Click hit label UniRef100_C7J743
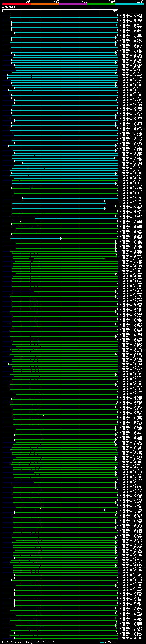146x644 pixels. point(131,500)
